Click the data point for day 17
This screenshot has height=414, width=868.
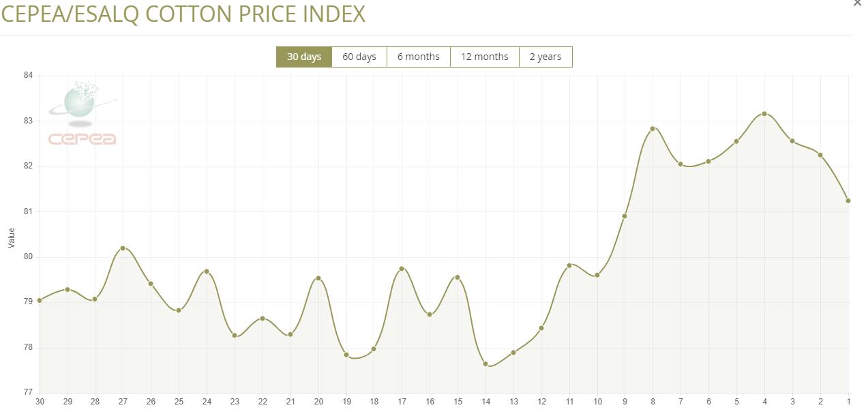click(x=402, y=269)
